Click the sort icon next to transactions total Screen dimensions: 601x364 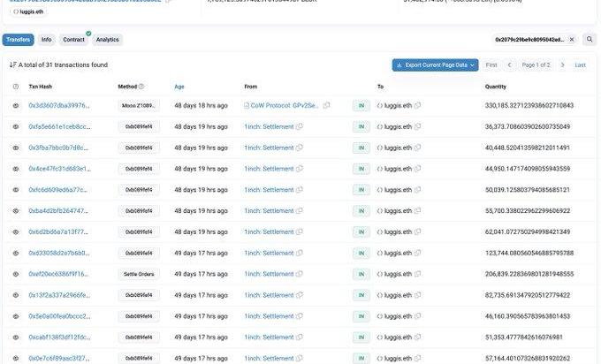pyautogui.click(x=12, y=65)
